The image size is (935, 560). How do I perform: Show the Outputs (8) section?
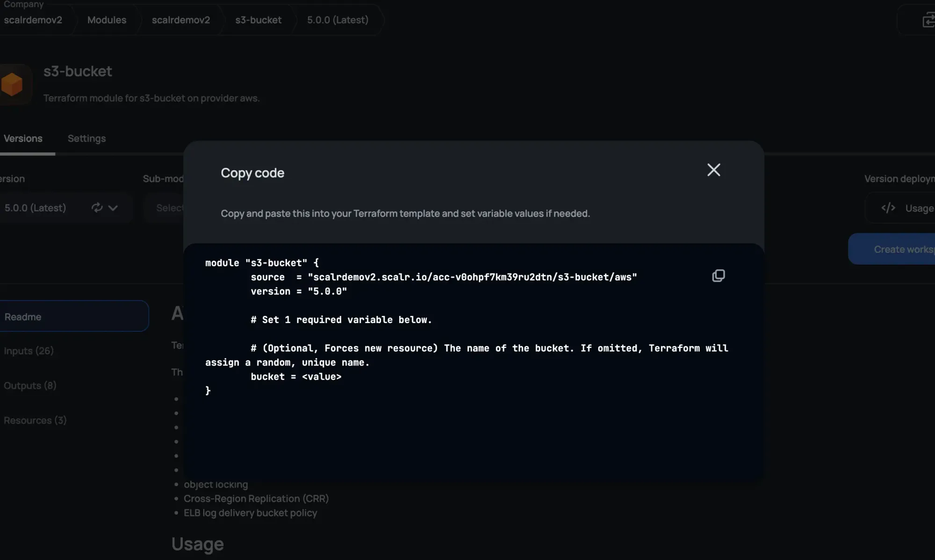(30, 386)
